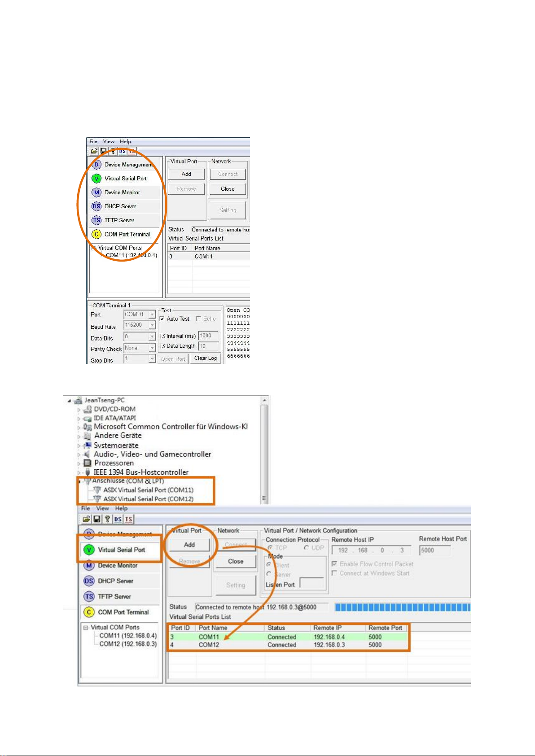Click the port icon beside ASIX Virtual Serial Port (COM12)
This screenshot has height=756, width=535.
click(97, 499)
